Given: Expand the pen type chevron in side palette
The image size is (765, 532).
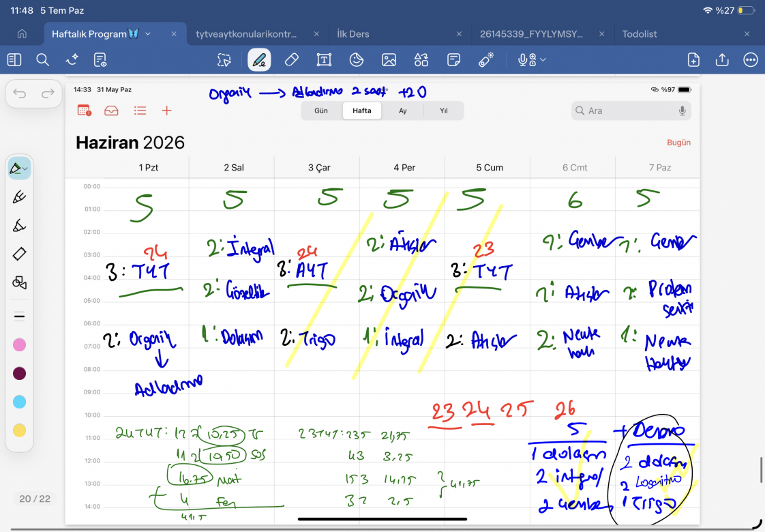Looking at the screenshot, I should pyautogui.click(x=25, y=169).
